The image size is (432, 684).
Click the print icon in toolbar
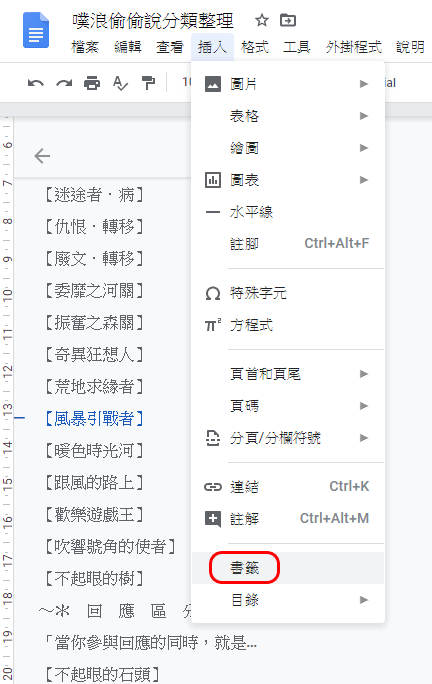point(92,83)
